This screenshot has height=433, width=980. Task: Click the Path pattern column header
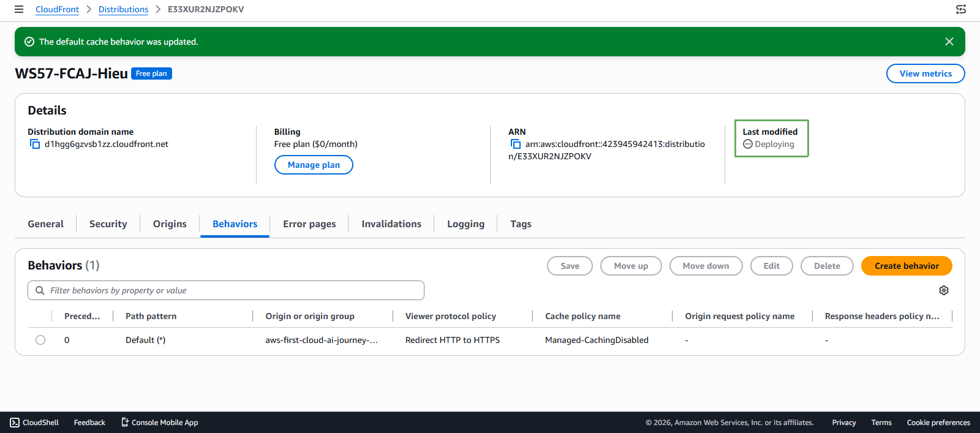pyautogui.click(x=151, y=316)
